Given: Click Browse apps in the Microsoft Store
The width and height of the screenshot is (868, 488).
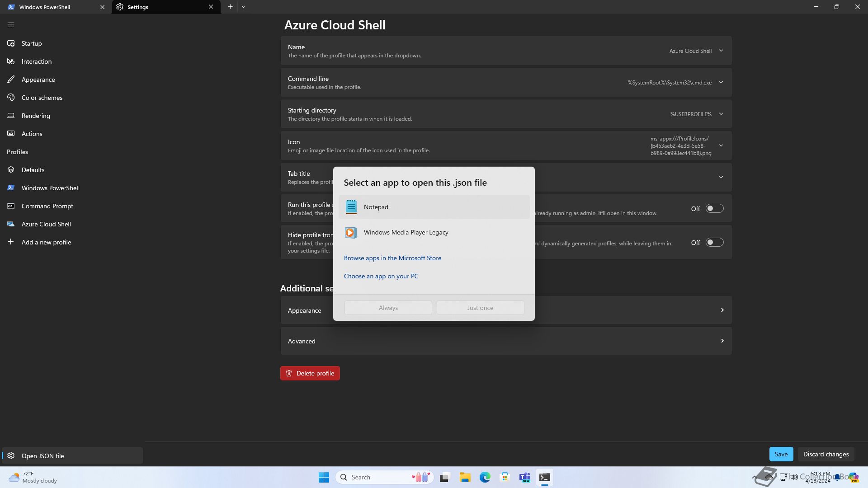Looking at the screenshot, I should click(x=392, y=258).
